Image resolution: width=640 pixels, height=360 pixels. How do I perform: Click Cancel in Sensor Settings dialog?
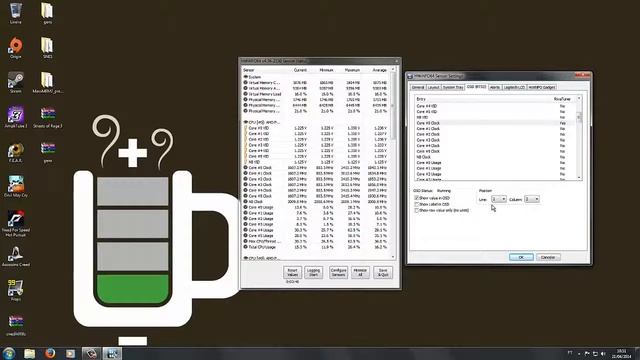point(548,257)
